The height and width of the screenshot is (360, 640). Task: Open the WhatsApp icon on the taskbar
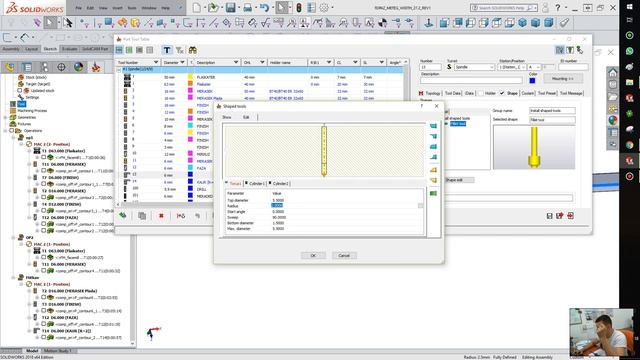(629, 51)
